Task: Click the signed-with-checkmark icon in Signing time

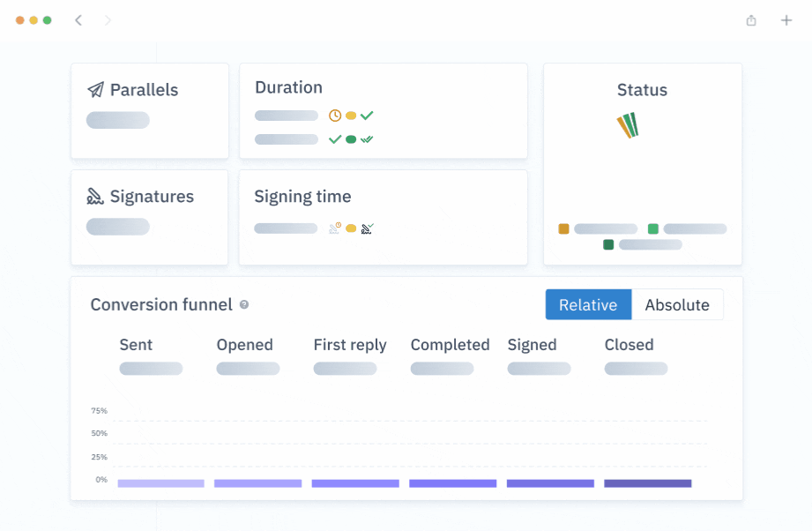Action: 367,228
